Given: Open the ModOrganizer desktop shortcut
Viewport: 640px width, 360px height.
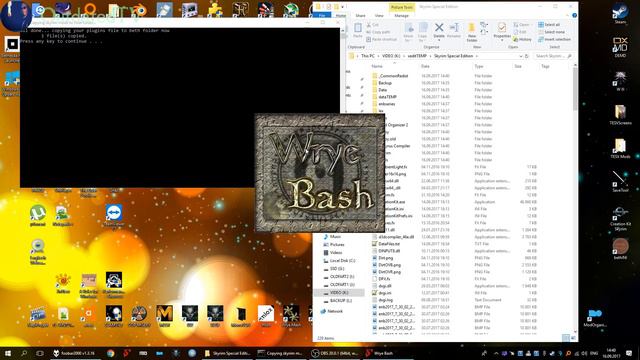Looking at the screenshot, I should click(595, 318).
